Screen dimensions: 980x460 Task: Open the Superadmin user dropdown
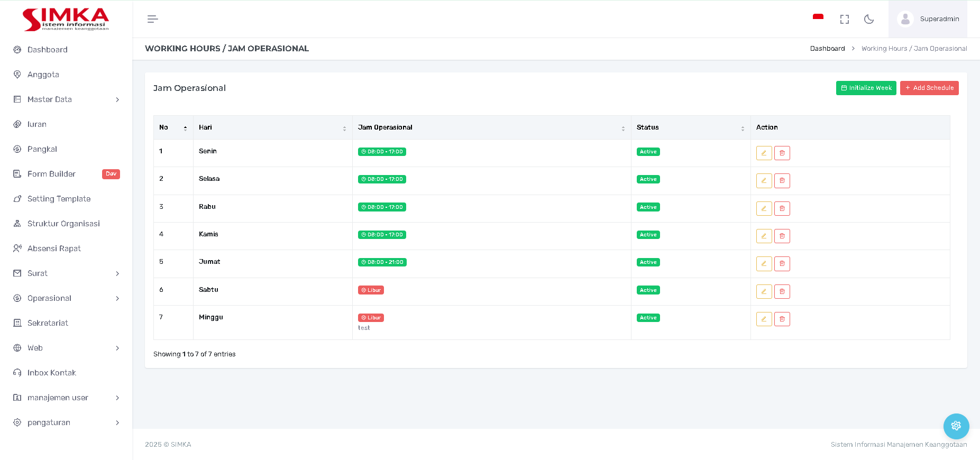tap(928, 19)
